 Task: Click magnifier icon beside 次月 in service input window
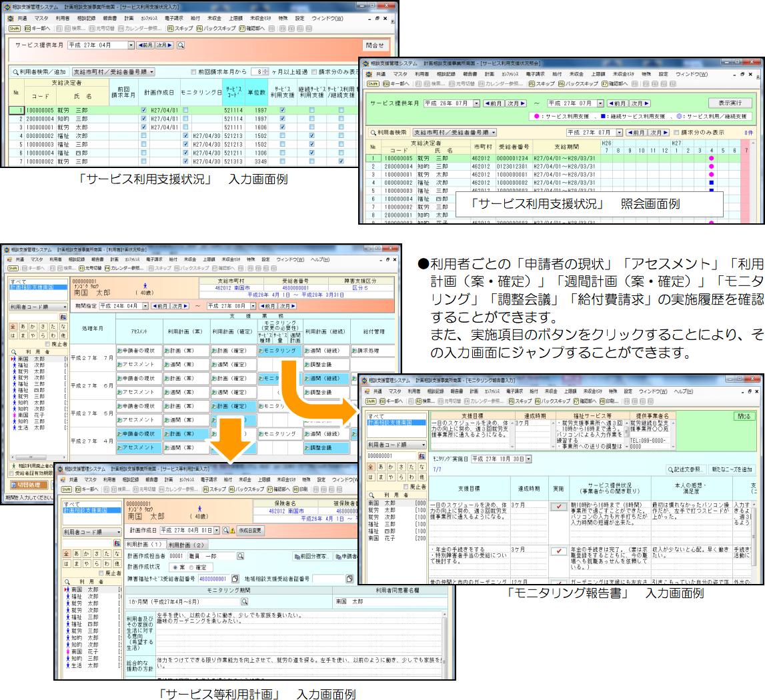tap(181, 45)
